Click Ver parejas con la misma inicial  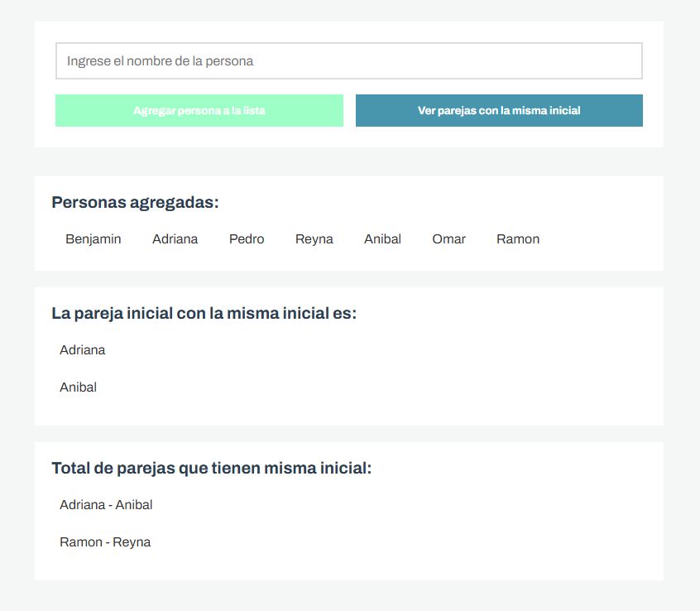[x=499, y=110]
